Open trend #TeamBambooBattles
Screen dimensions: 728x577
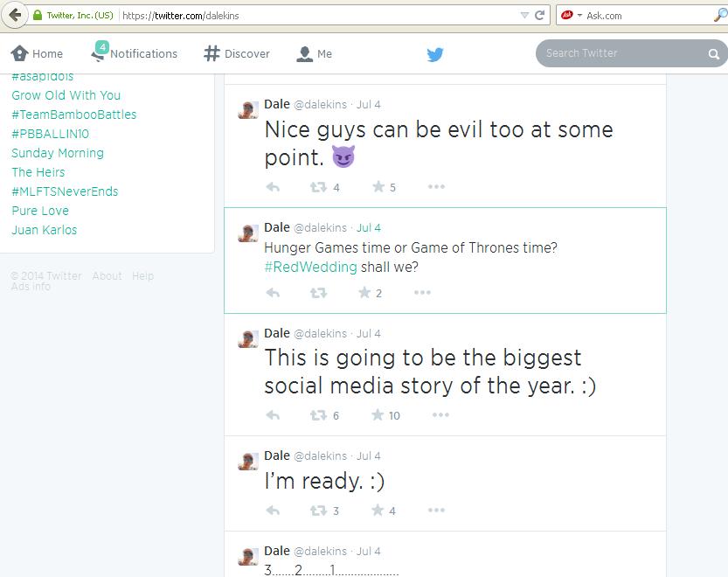(73, 115)
